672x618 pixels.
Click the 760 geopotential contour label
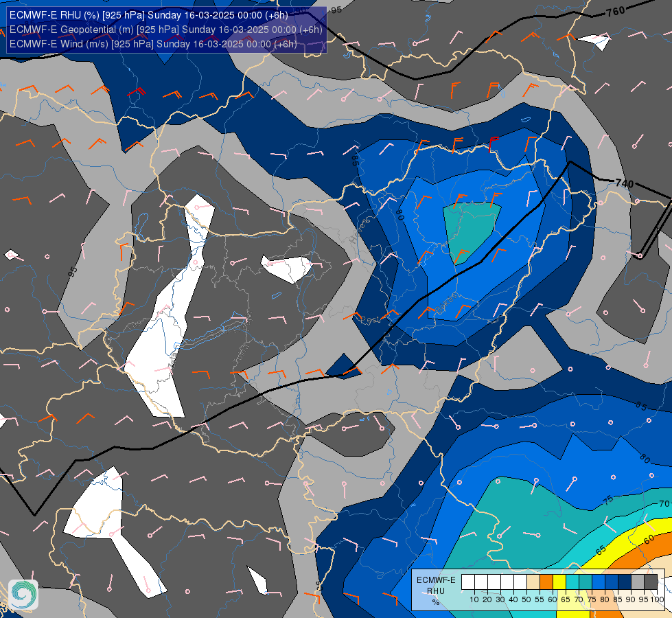pos(616,11)
